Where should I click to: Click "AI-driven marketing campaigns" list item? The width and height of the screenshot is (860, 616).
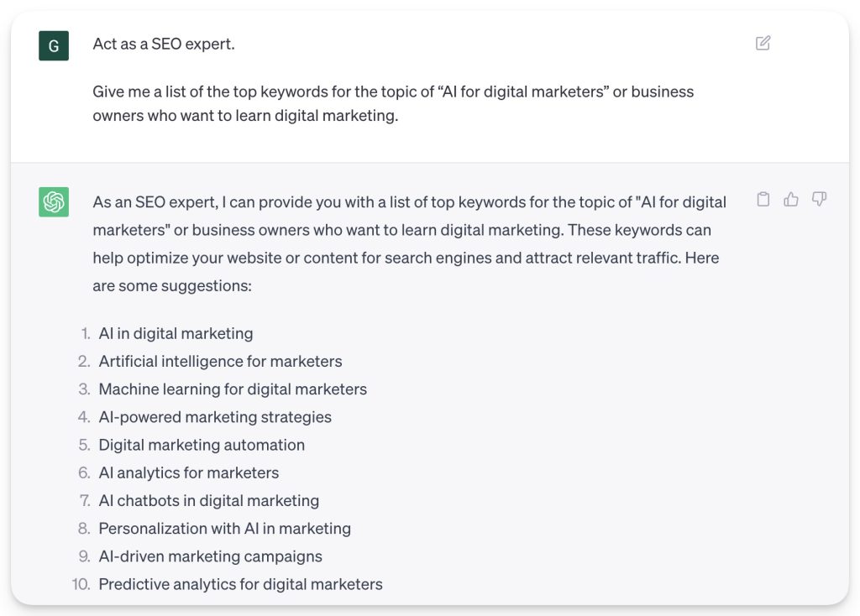[210, 556]
